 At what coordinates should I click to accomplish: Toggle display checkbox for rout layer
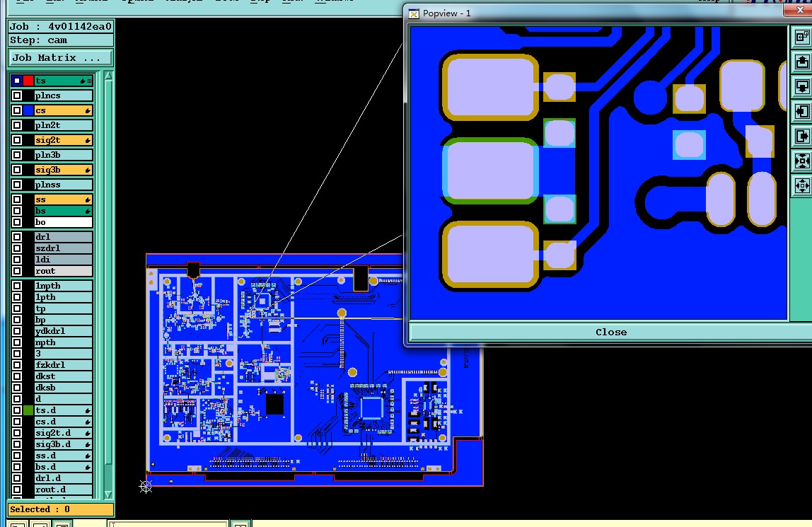click(17, 271)
